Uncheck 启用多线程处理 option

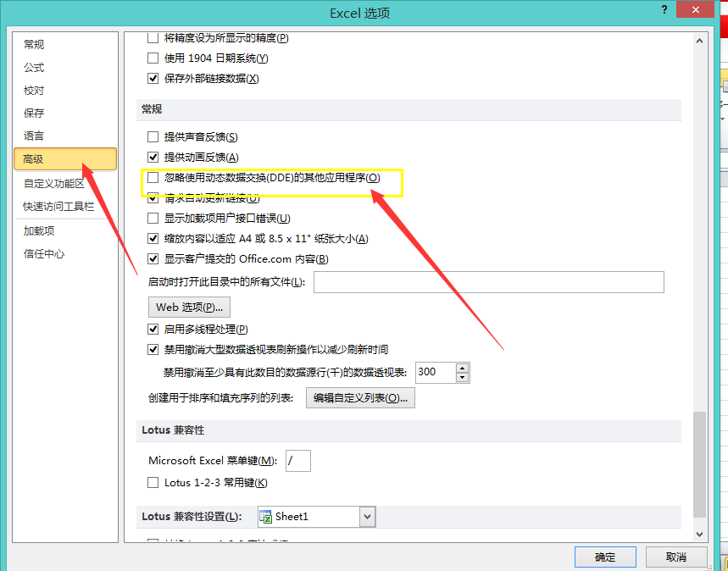153,329
